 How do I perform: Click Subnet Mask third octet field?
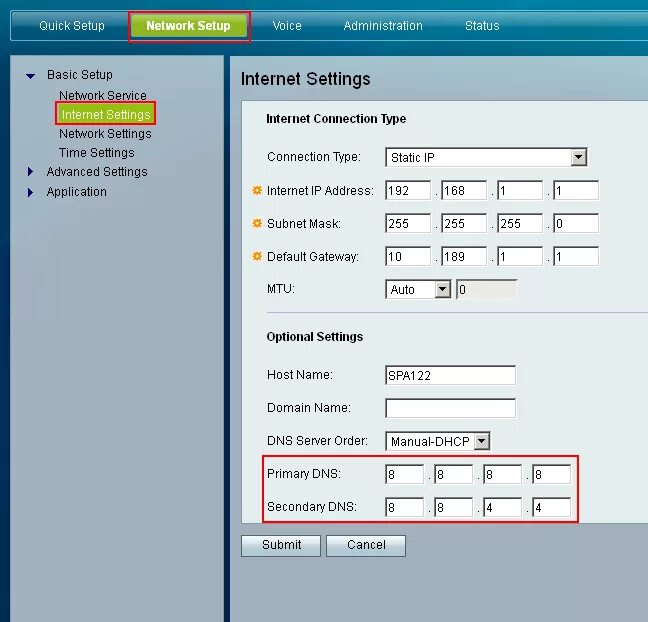[x=520, y=223]
